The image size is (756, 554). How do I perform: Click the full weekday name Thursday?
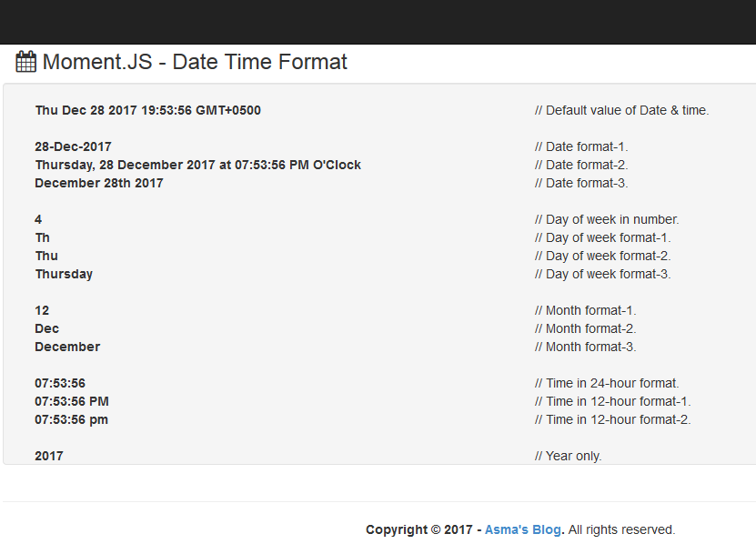tap(64, 274)
